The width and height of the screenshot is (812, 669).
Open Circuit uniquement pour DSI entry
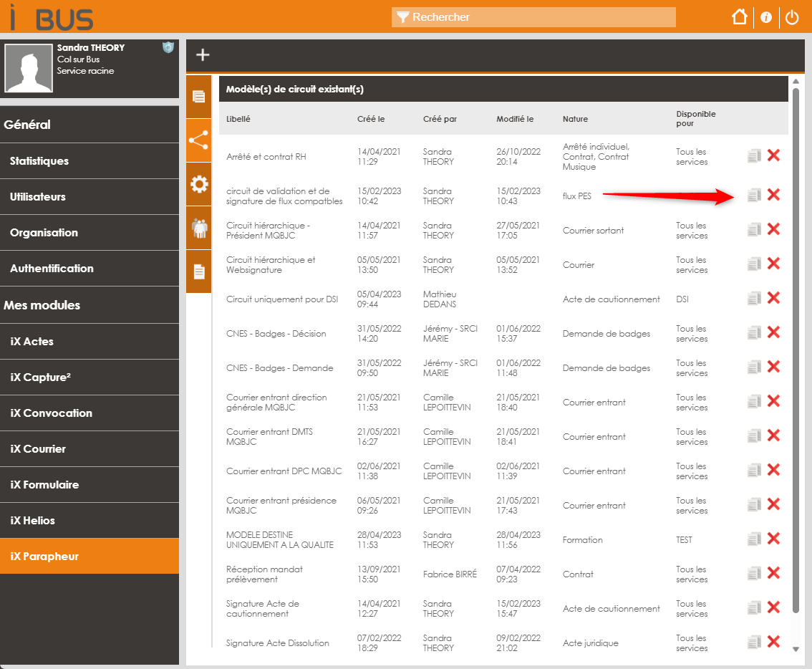[282, 299]
